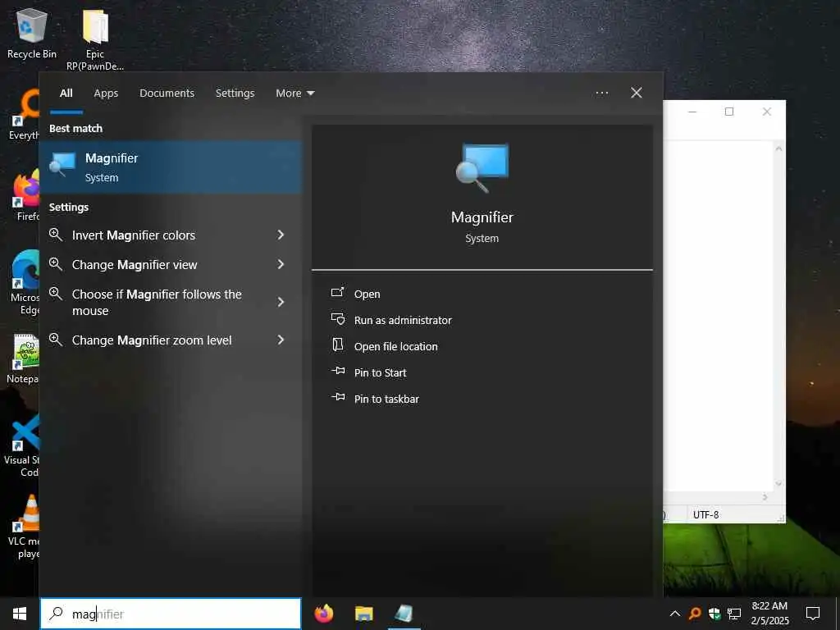Image resolution: width=840 pixels, height=630 pixels.
Task: Select the VLC media player desktop icon
Action: [24, 526]
